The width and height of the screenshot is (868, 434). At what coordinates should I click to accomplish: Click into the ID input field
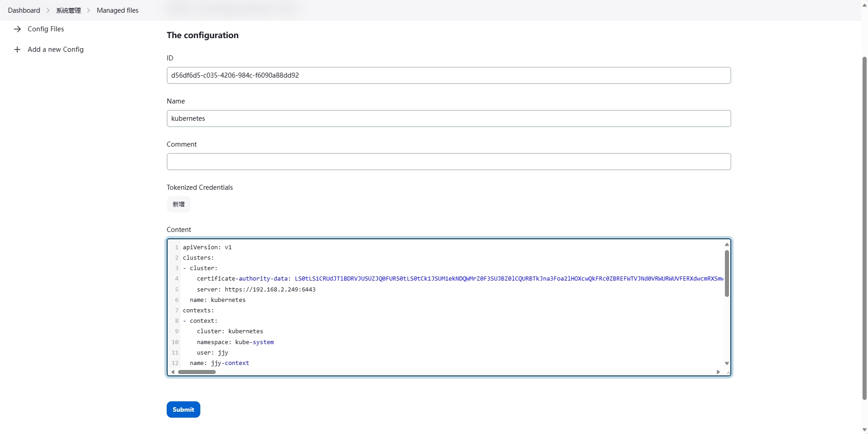(449, 75)
